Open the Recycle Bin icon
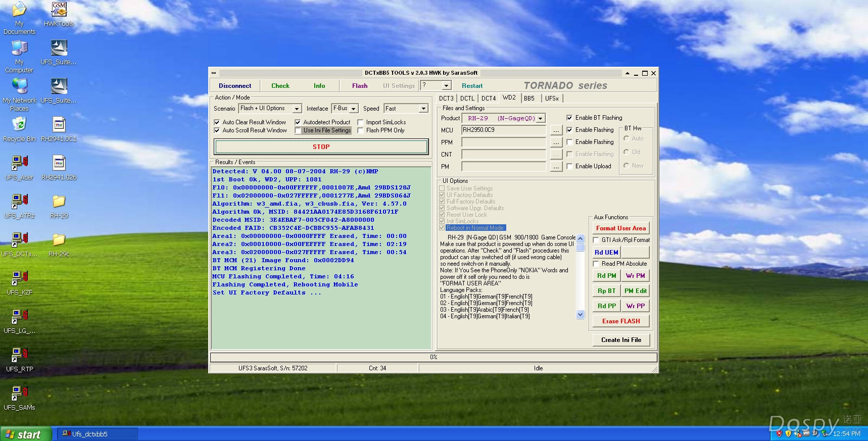The height and width of the screenshot is (441, 868). (x=19, y=129)
